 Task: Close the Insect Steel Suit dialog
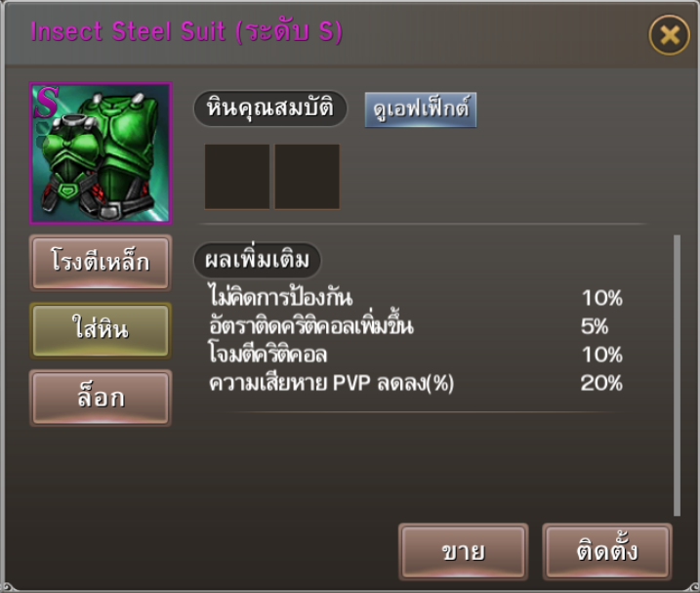(669, 35)
